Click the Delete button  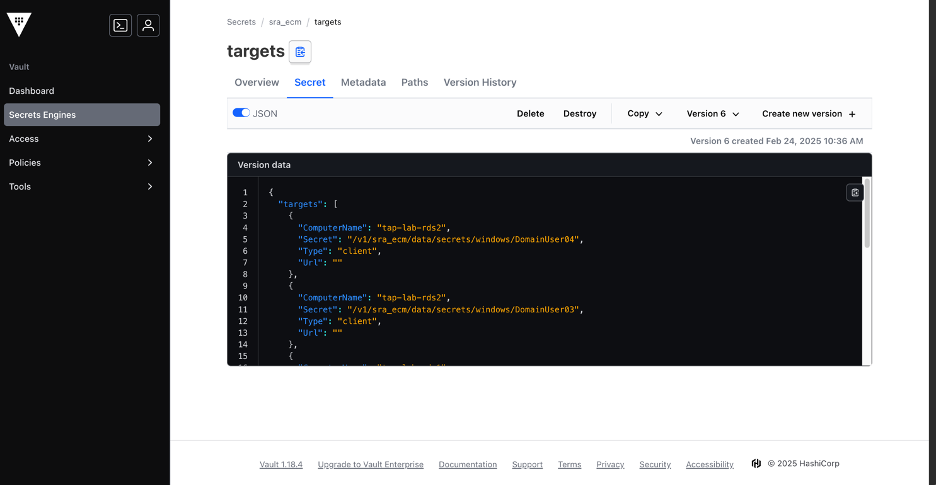pyautogui.click(x=531, y=113)
